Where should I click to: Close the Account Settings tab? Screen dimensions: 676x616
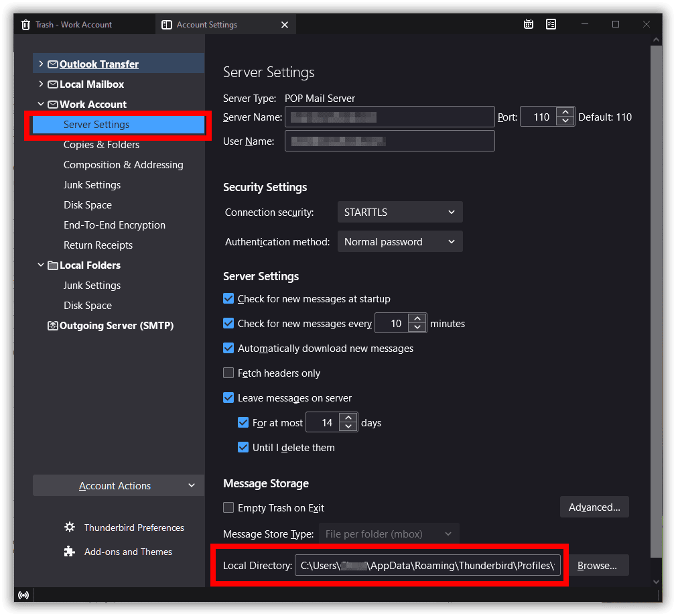(x=285, y=25)
